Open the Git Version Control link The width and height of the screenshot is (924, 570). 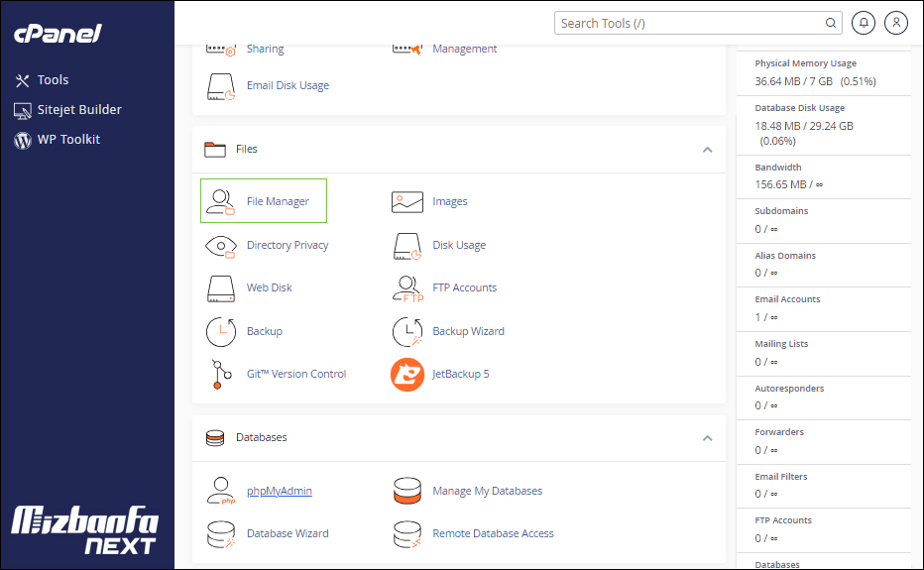click(x=296, y=374)
